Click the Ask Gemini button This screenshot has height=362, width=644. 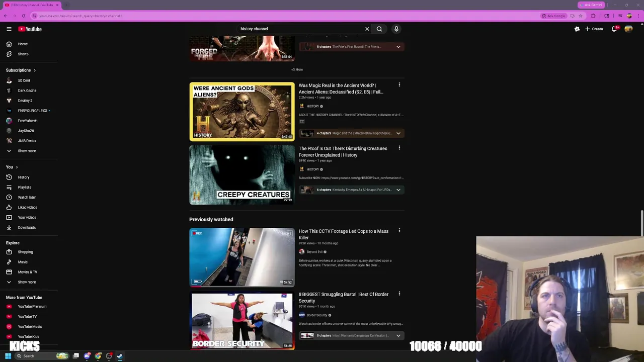pos(591,5)
